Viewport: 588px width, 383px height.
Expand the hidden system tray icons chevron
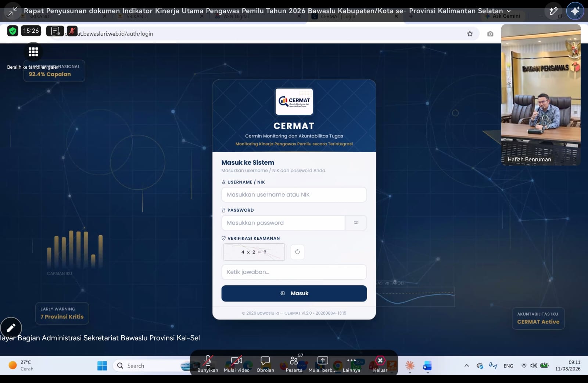click(x=467, y=366)
